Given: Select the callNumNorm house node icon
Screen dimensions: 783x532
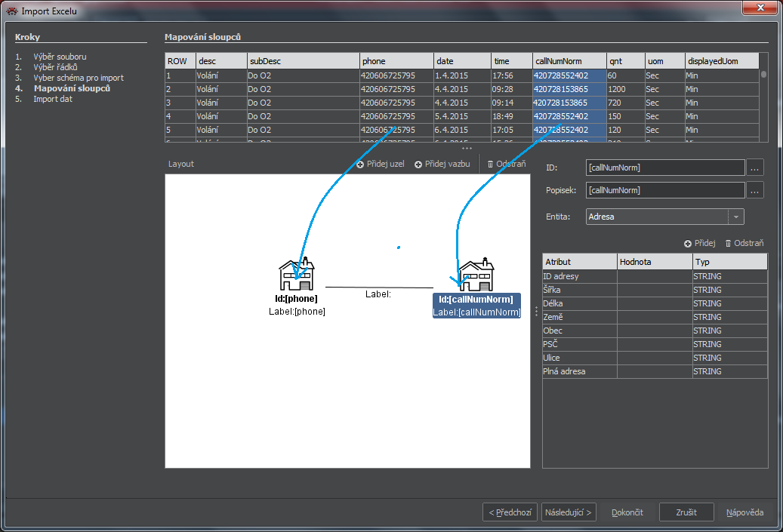Looking at the screenshot, I should click(x=476, y=275).
